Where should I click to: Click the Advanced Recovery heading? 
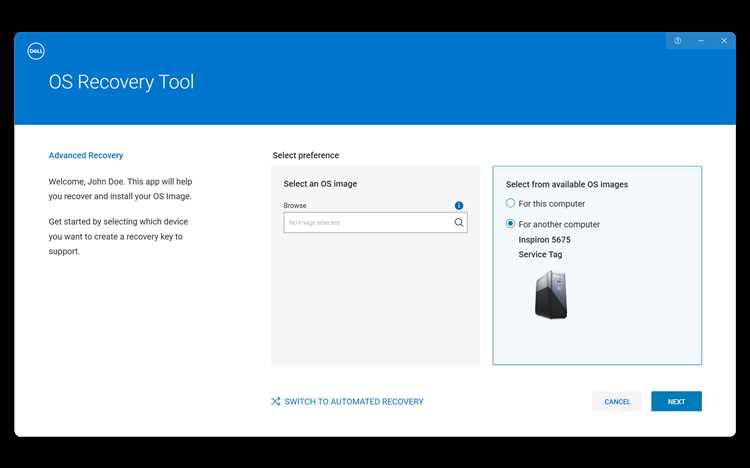pos(86,155)
